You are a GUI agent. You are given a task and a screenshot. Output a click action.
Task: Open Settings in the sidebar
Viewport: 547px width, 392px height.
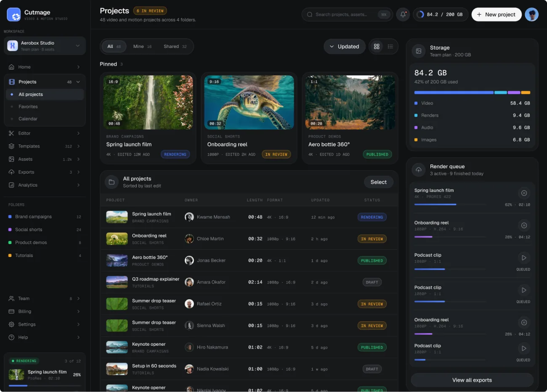pyautogui.click(x=45, y=325)
